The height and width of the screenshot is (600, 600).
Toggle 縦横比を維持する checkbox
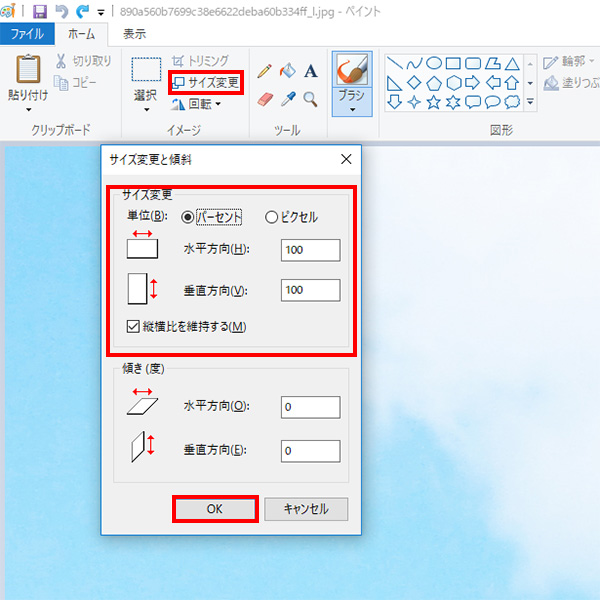point(133,326)
